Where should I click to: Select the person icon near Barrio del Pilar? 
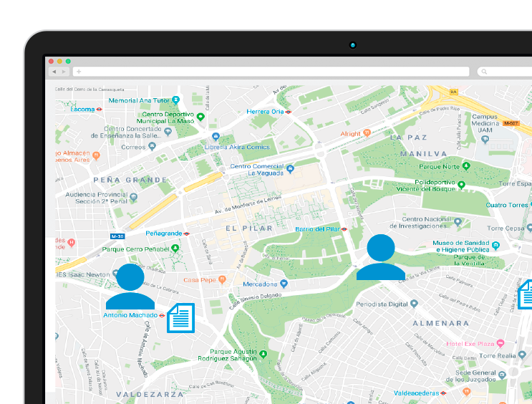pyautogui.click(x=381, y=257)
